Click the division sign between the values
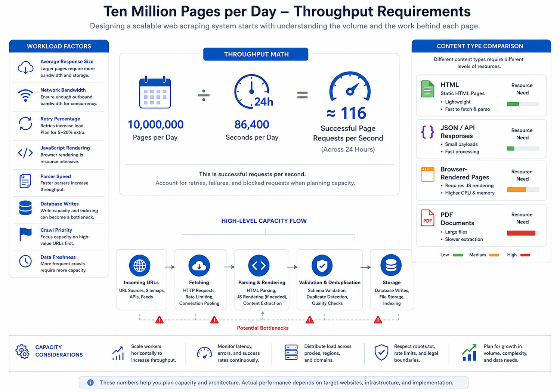 coord(204,95)
